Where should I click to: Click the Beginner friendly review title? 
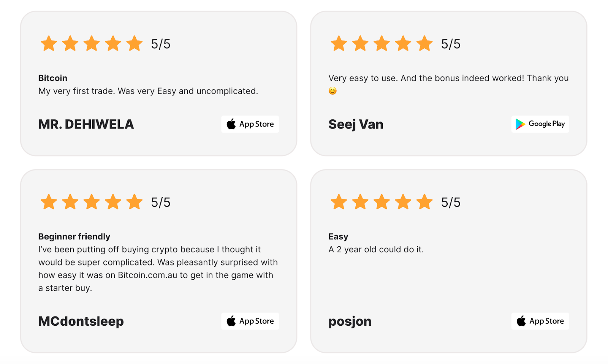(74, 236)
